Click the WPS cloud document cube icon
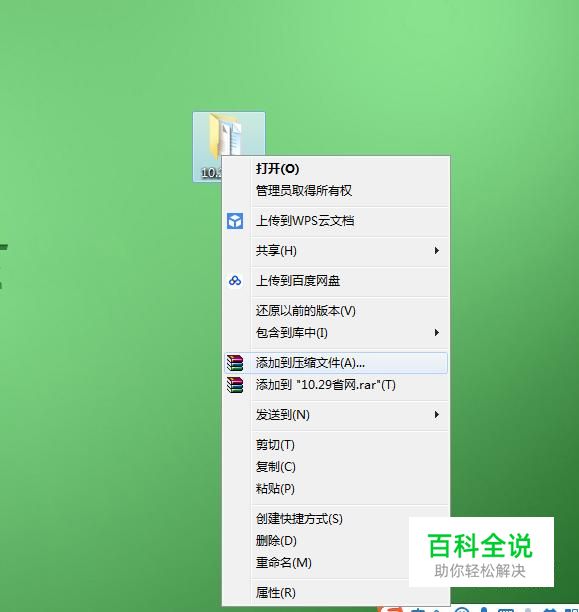Screen dimensions: 579x612 tap(235, 221)
